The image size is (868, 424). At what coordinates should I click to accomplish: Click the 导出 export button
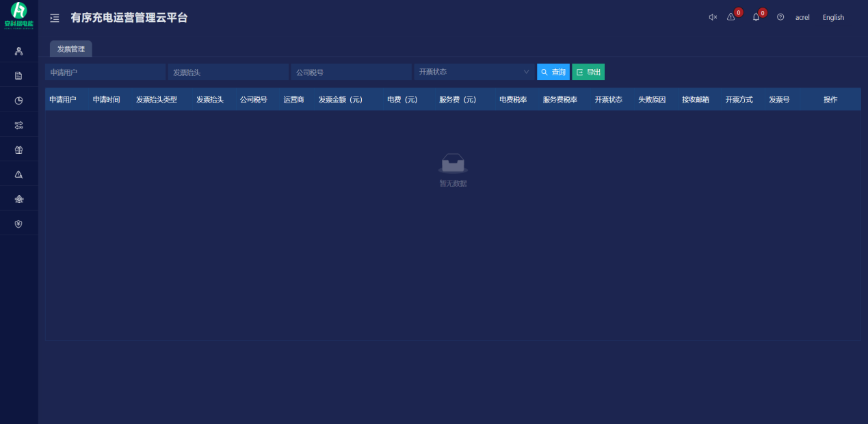[588, 72]
